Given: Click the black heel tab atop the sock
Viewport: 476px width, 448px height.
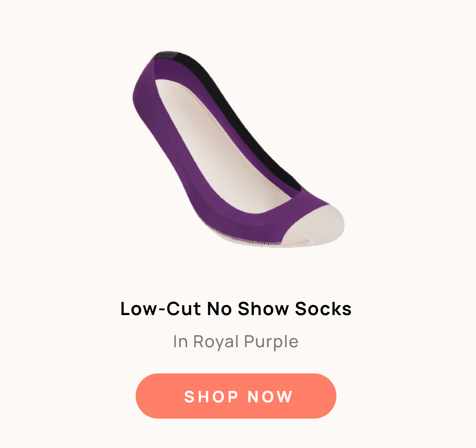Looking at the screenshot, I should pyautogui.click(x=165, y=55).
